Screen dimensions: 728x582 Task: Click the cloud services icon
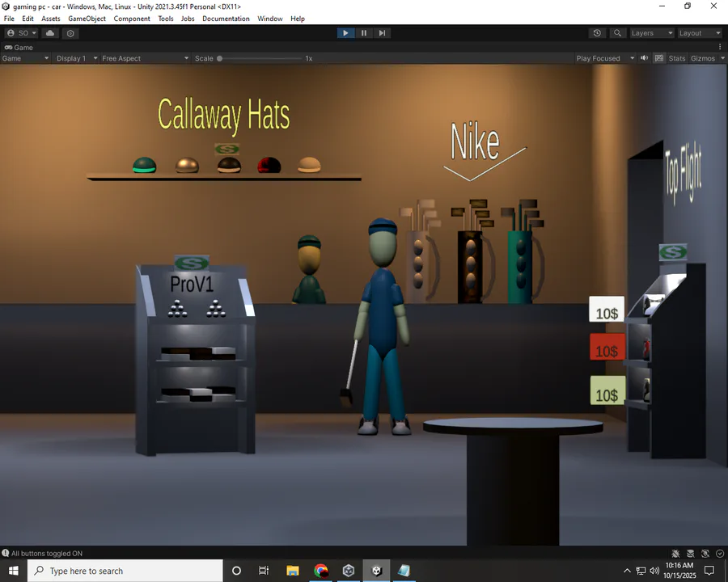click(50, 33)
